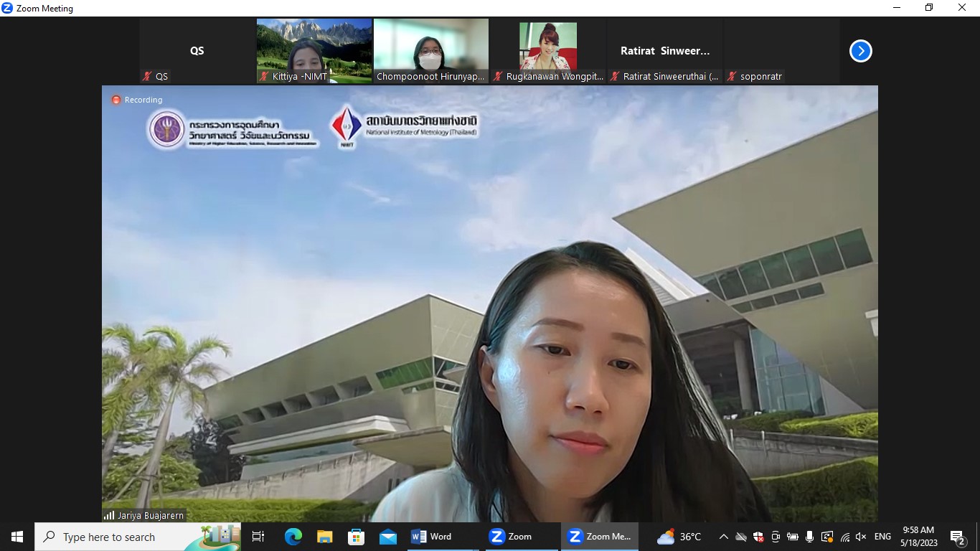The width and height of the screenshot is (980, 551).
Task: Click muted mic icon on Ratirat Sinweeruthai
Action: pyautogui.click(x=615, y=76)
